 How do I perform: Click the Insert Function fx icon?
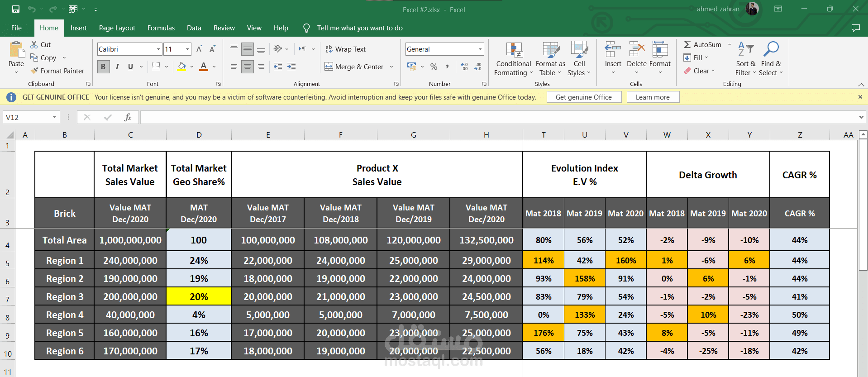(x=128, y=117)
